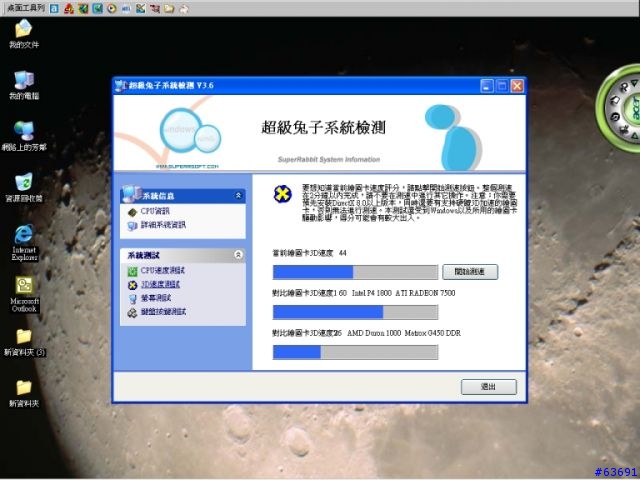Click the teal square arrow toolbar icon
Image resolution: width=640 pixels, height=480 pixels.
click(x=98, y=8)
